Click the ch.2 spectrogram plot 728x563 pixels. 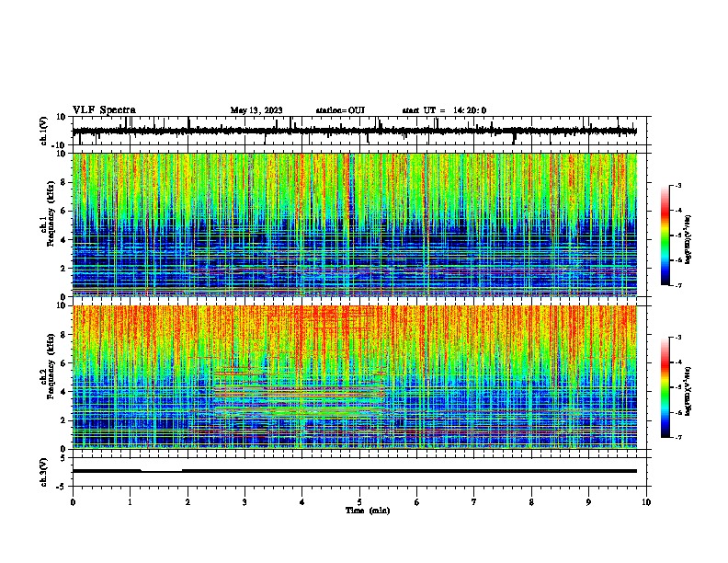(354, 377)
